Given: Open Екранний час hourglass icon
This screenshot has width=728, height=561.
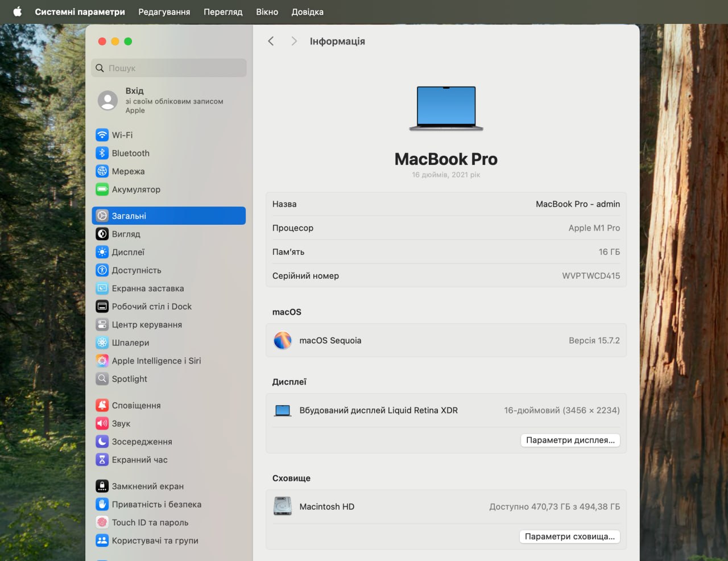Looking at the screenshot, I should [102, 460].
